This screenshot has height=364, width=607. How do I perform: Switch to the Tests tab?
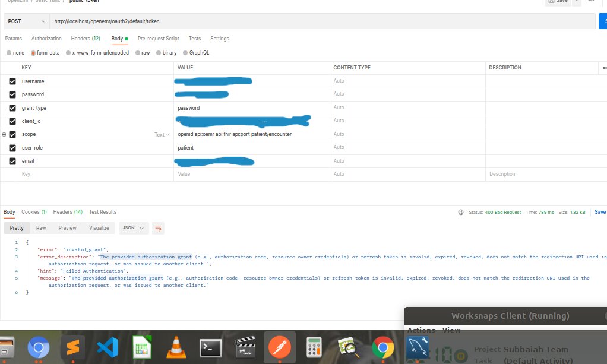[195, 38]
